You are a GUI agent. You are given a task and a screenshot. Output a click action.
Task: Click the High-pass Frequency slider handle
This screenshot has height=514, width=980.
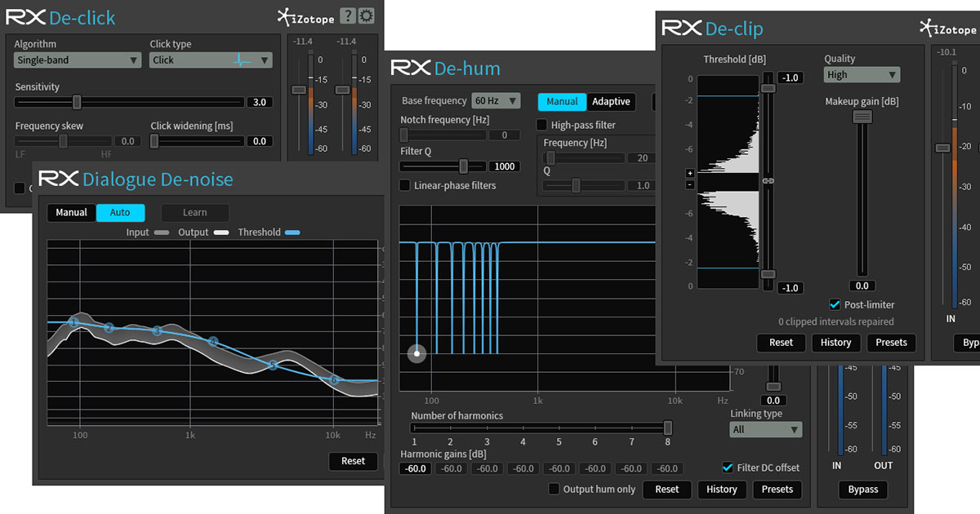[550, 158]
